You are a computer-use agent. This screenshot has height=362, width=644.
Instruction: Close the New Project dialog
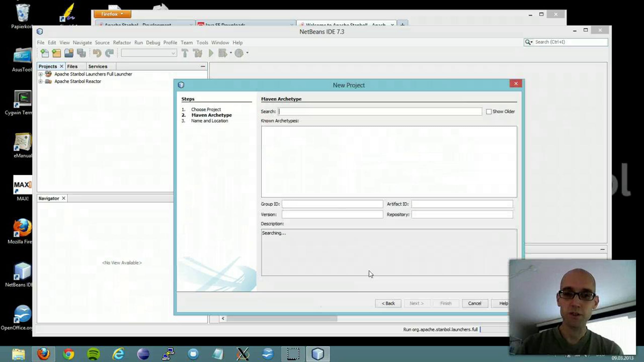(515, 84)
